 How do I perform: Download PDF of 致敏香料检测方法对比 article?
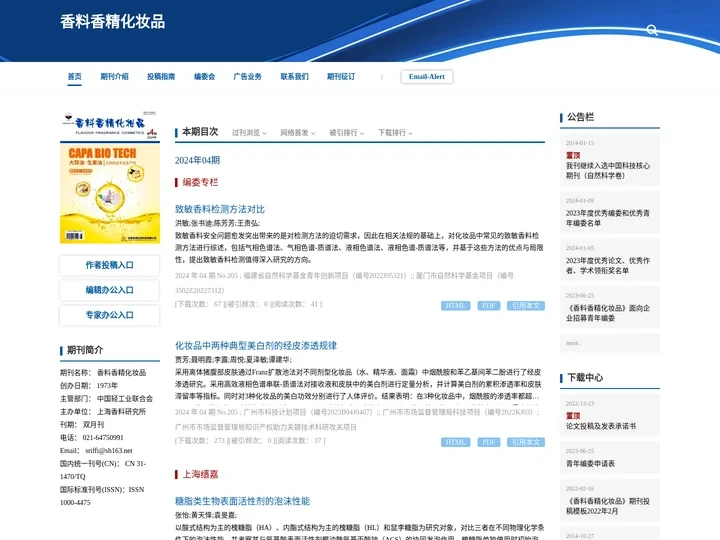(x=489, y=306)
